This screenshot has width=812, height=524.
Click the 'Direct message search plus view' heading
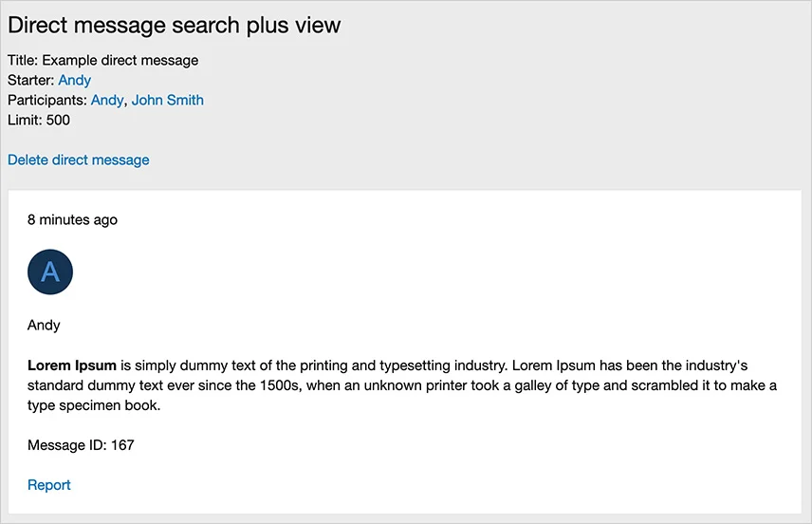[174, 26]
